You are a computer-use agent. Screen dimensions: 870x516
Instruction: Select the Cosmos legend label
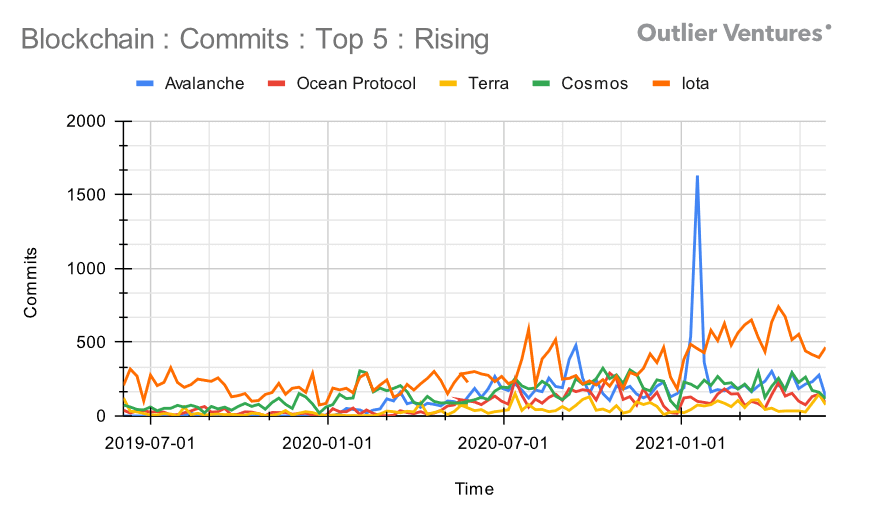tap(594, 84)
